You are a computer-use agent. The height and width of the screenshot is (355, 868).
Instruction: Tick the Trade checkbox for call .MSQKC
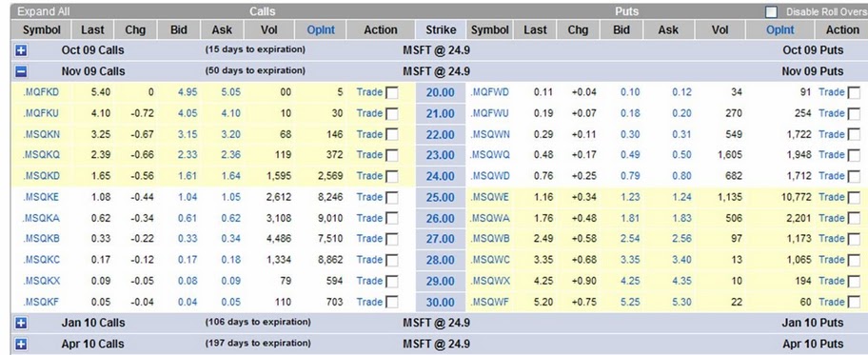point(391,260)
